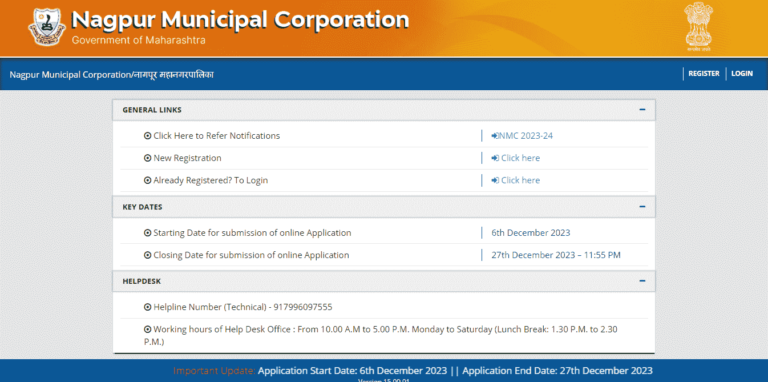Viewport: 768px width, 382px height.
Task: Open the LOGIN link in top bar
Action: (x=742, y=74)
